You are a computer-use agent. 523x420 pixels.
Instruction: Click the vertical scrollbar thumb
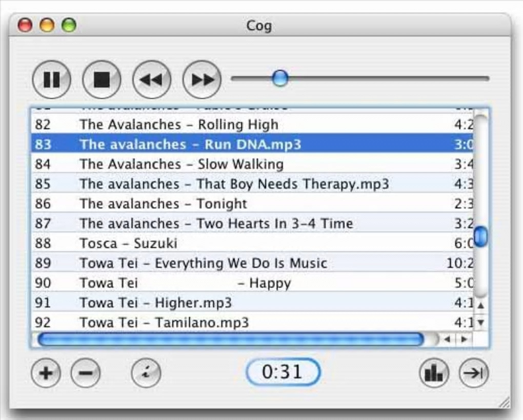click(480, 237)
